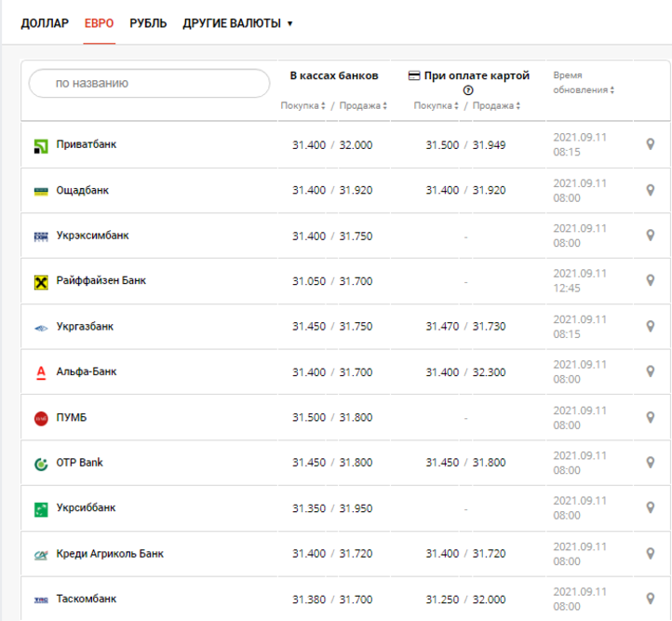This screenshot has width=672, height=621.
Task: Click Таскомбанк cash buy rate 31.380
Action: coord(309,600)
